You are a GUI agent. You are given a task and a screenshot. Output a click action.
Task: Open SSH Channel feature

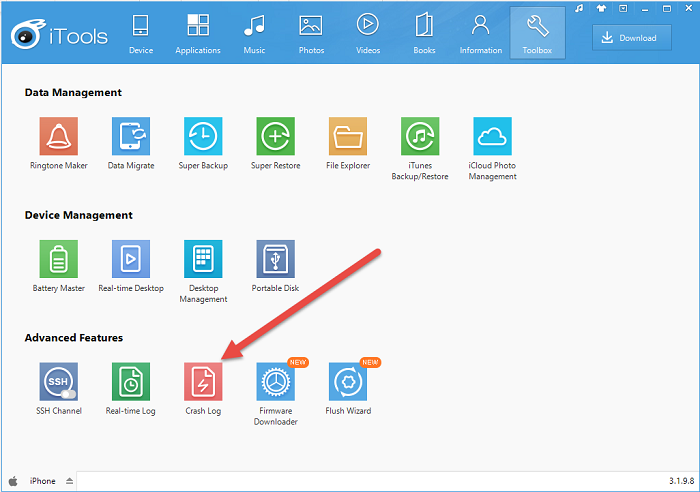click(58, 382)
